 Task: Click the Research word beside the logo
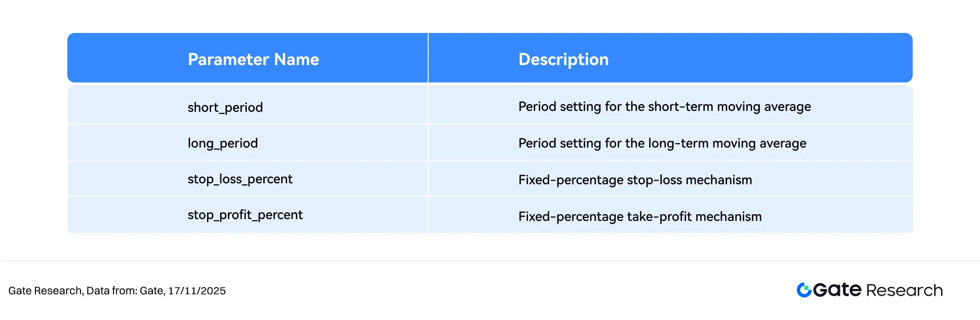(x=904, y=290)
